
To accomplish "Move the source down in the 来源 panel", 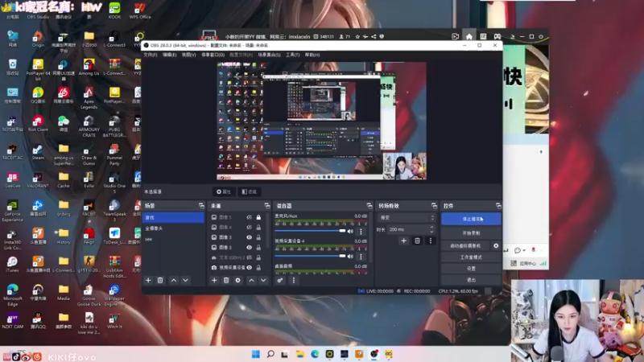I will 263,280.
